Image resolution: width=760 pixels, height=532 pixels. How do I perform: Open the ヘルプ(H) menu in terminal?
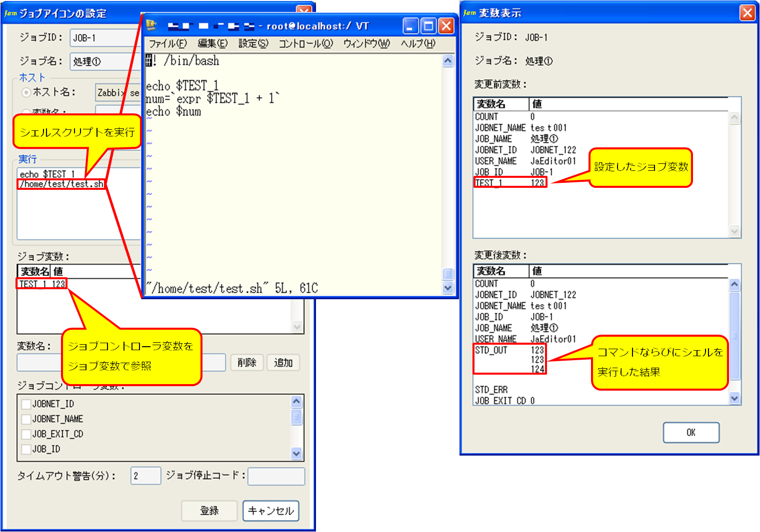click(x=418, y=43)
